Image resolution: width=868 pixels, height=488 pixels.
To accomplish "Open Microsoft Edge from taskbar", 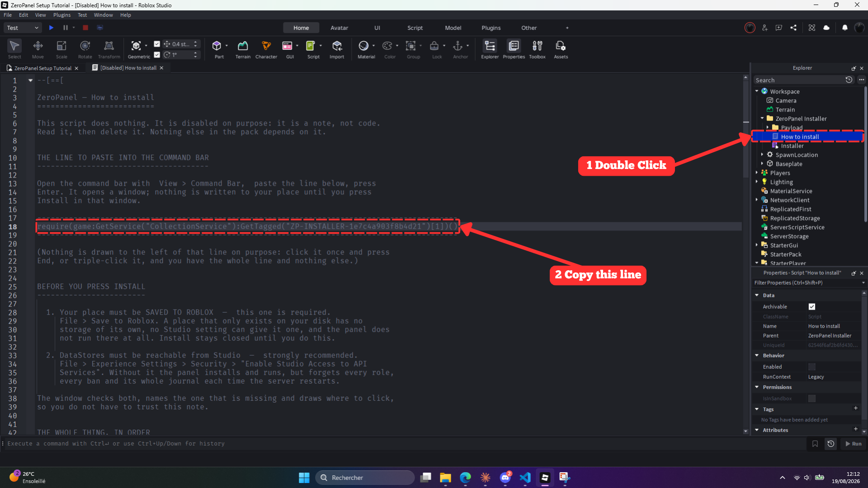I will click(465, 478).
